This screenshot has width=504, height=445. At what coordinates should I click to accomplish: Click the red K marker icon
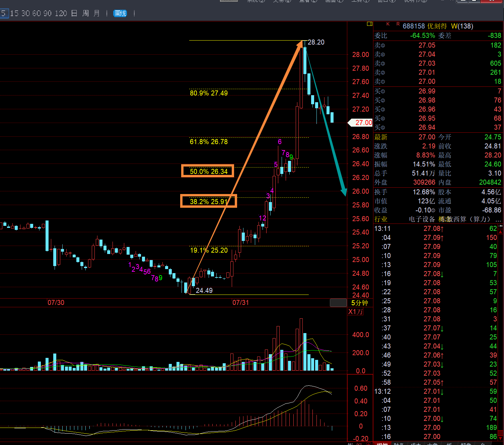[x=388, y=24]
